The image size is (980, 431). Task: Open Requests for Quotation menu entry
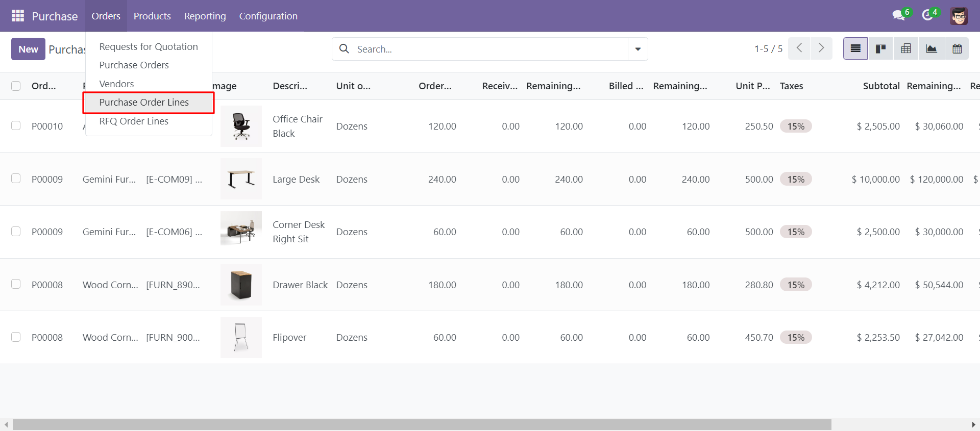[x=149, y=46]
